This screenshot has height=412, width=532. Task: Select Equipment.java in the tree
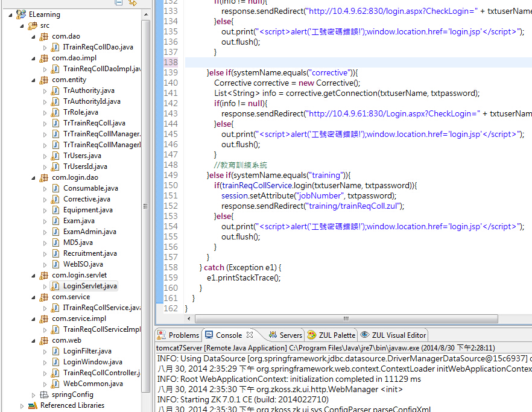(88, 210)
